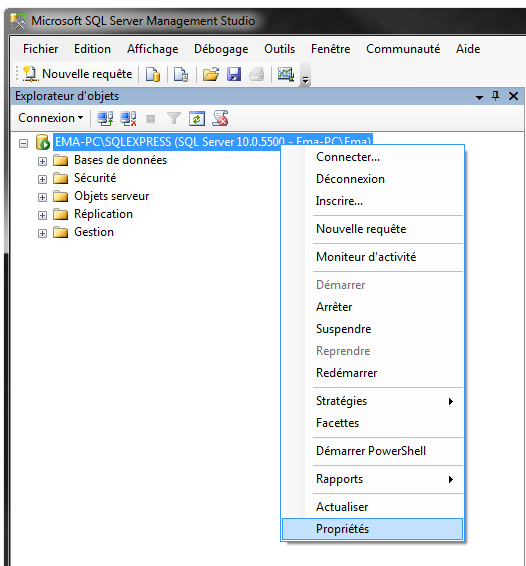Open file using the folder icon

coord(211,74)
